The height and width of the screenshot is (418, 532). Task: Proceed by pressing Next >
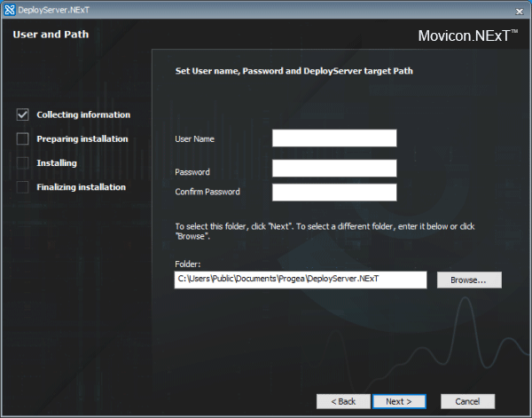pos(399,401)
